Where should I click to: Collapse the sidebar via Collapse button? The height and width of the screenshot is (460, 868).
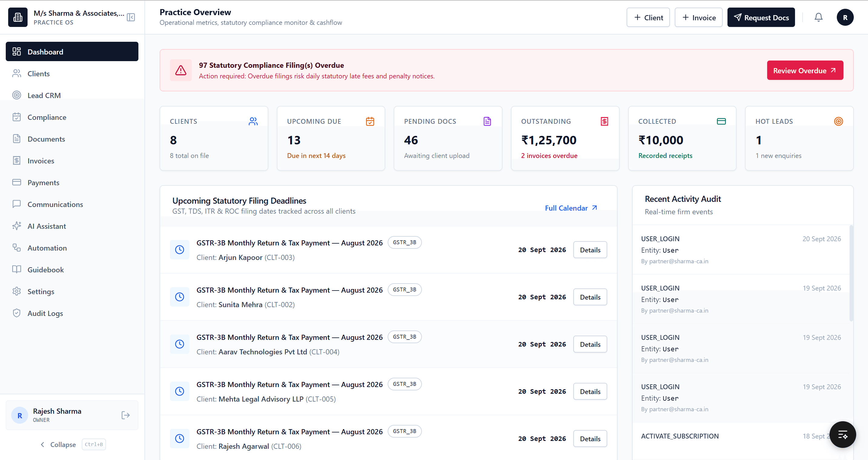[72, 444]
